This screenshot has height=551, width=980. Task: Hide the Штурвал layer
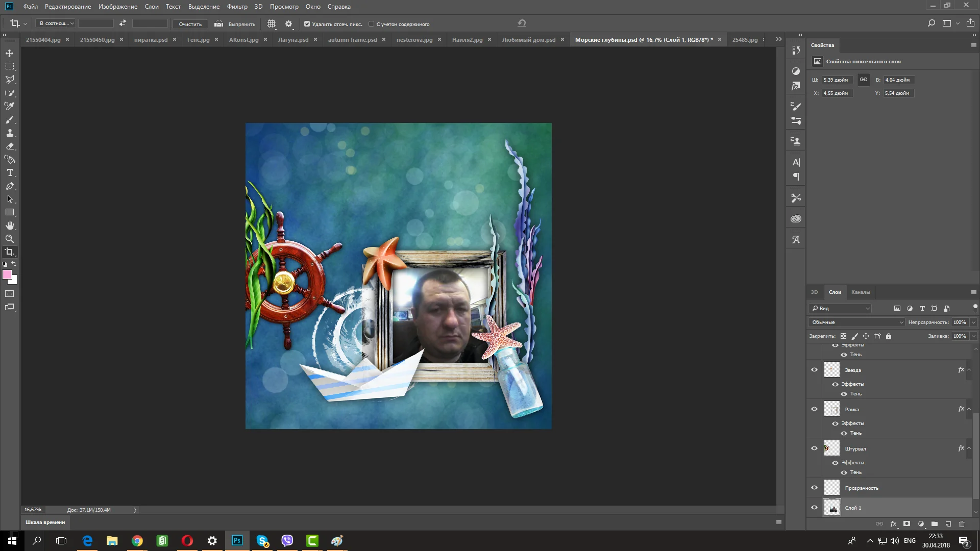814,448
